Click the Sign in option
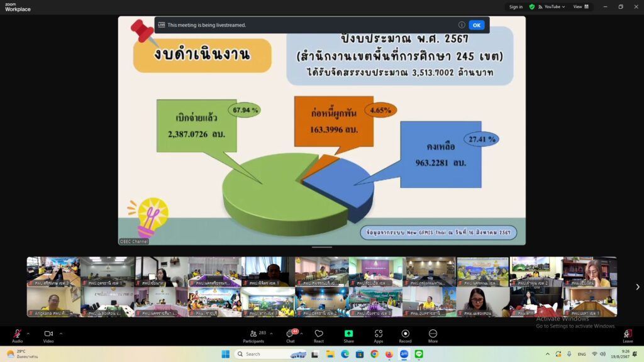The height and width of the screenshot is (362, 644). pyautogui.click(x=516, y=7)
